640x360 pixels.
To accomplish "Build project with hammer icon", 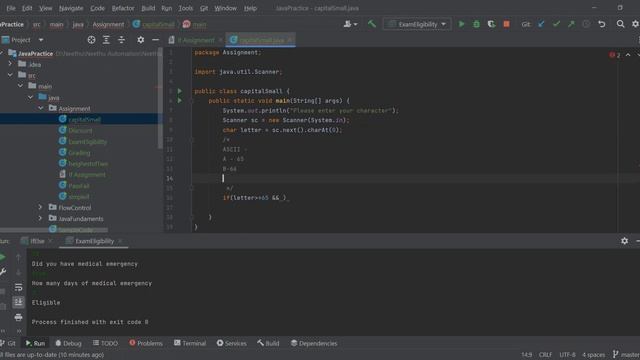I will click(x=371, y=24).
